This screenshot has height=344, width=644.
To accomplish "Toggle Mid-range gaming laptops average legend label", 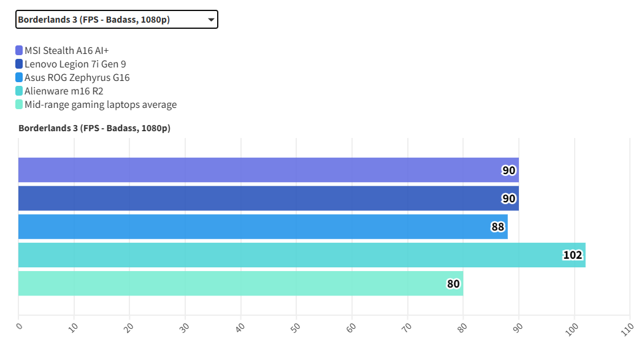I will (101, 104).
